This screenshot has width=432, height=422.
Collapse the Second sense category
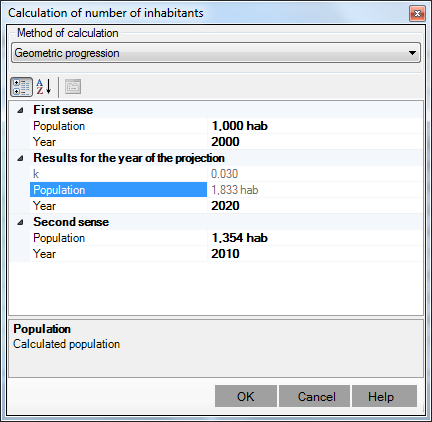click(x=20, y=222)
